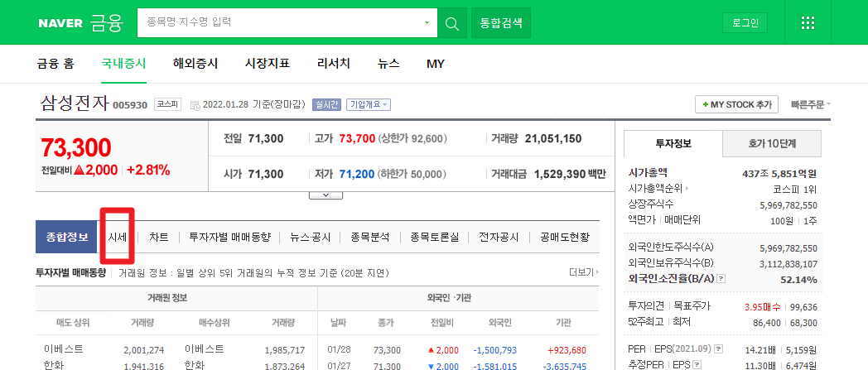This screenshot has width=868, height=370.
Task: Click the 01/28 institution value +923,680
Action: pos(567,350)
